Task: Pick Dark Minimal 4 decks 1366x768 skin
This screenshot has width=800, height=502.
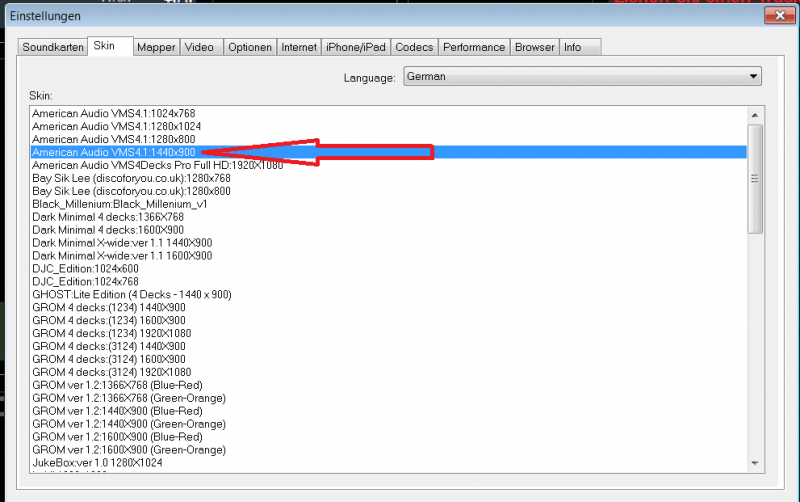Action: coord(108,217)
